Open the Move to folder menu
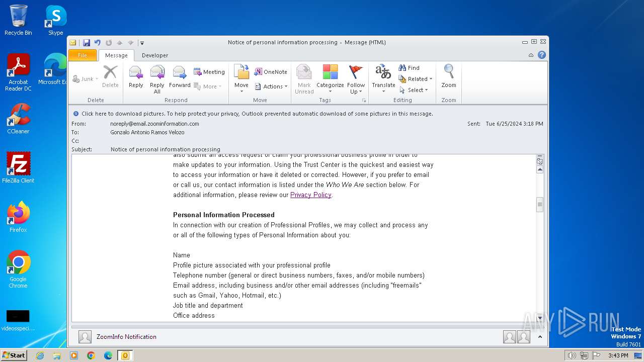Screen dimensions: 644x362 (x=242, y=78)
